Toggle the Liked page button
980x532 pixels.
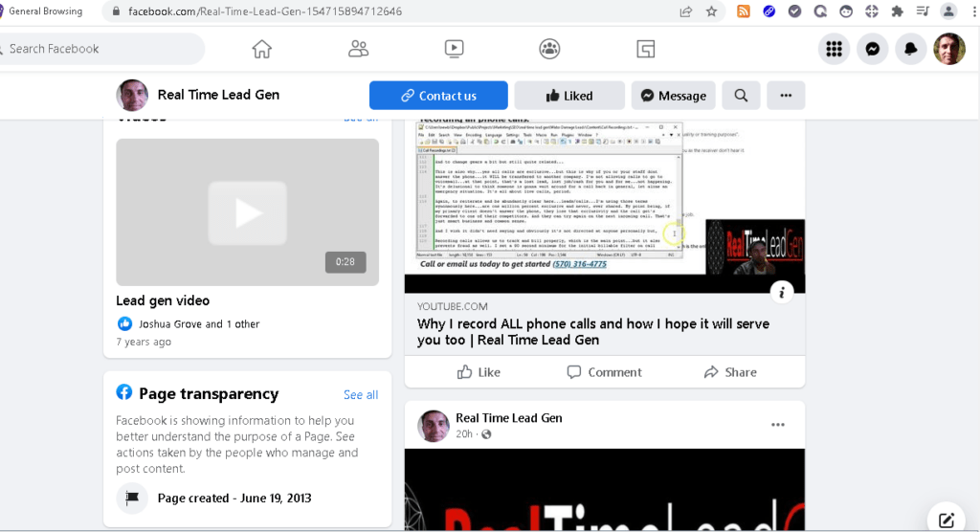569,95
